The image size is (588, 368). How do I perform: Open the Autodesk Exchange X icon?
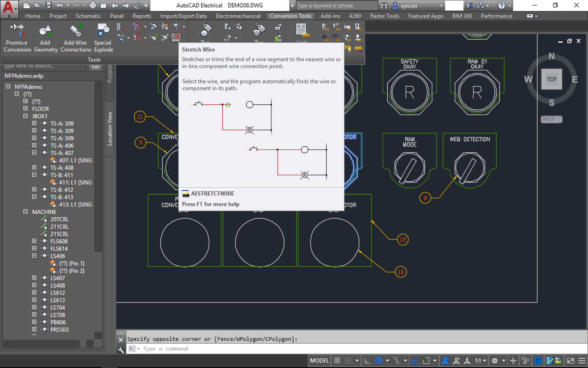click(469, 5)
